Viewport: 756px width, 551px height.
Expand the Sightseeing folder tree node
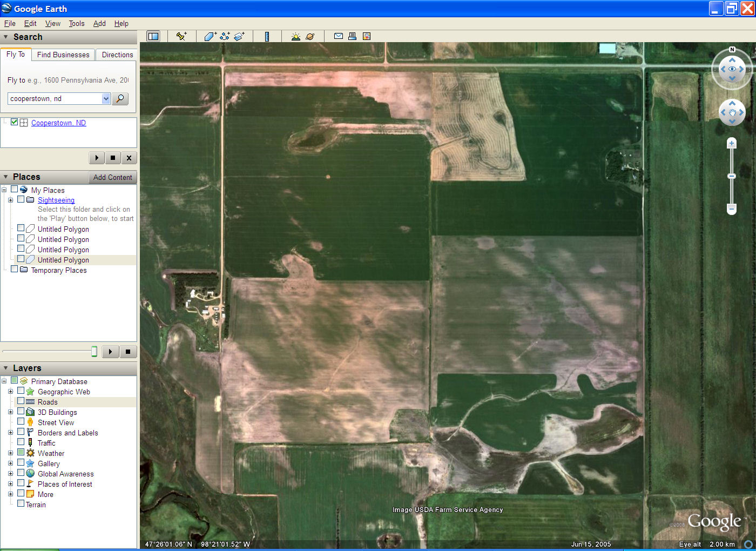10,200
